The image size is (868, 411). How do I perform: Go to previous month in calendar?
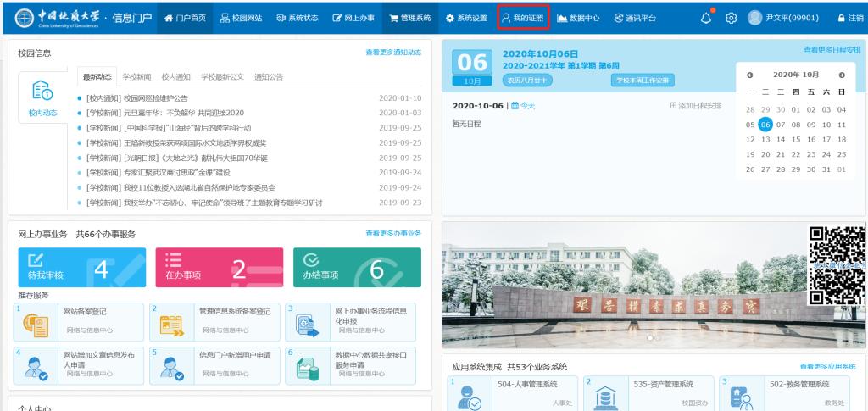coord(749,75)
